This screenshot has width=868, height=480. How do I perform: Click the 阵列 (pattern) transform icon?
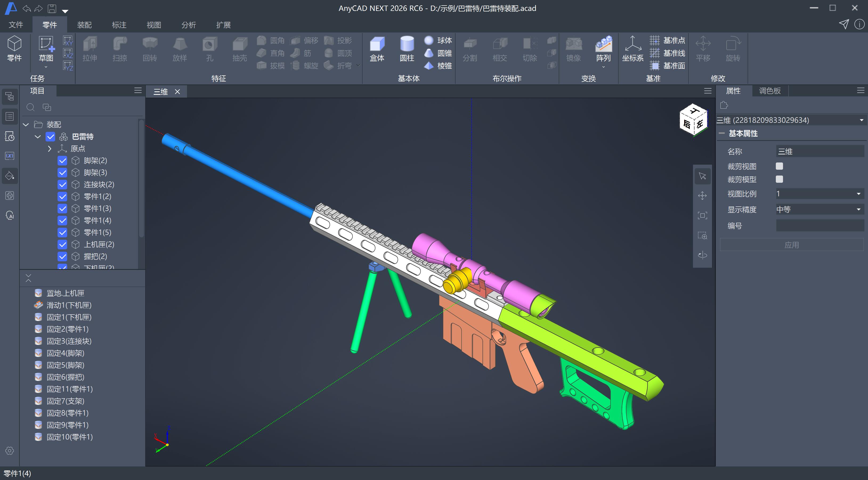(603, 44)
